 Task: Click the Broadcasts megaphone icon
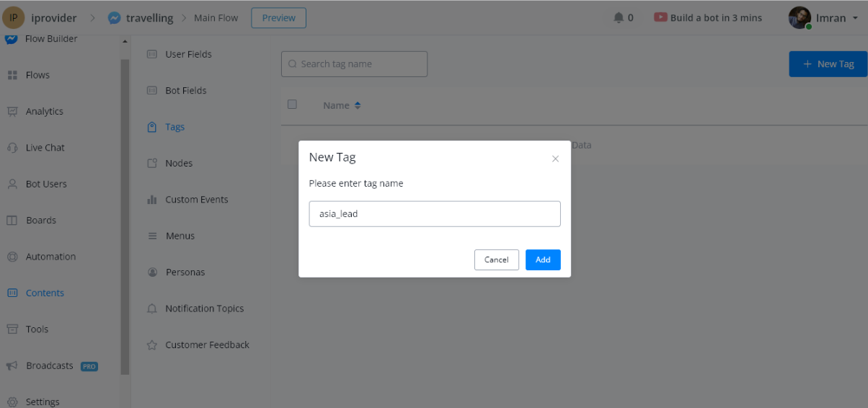click(12, 366)
